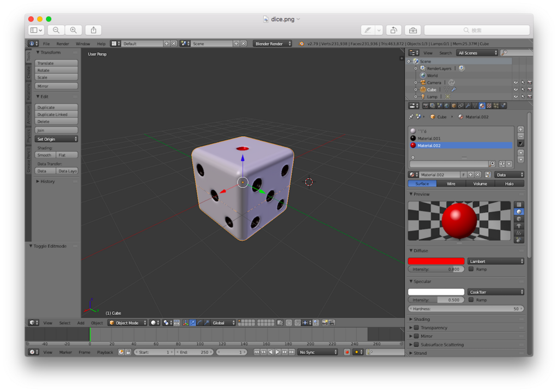Select monkey preview type icon
This screenshot has height=392, width=558.
click(519, 226)
